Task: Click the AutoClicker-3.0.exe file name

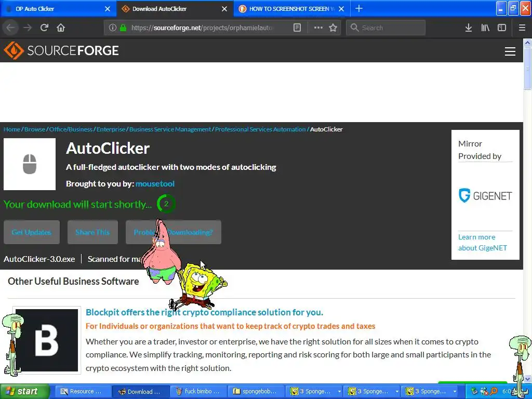Action: click(x=39, y=259)
